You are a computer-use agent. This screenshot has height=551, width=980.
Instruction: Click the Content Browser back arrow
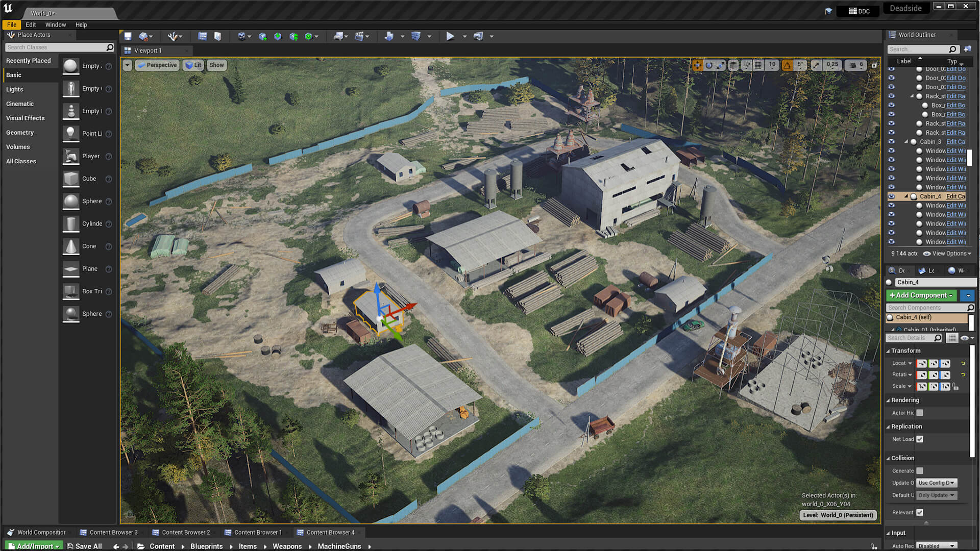tap(116, 546)
